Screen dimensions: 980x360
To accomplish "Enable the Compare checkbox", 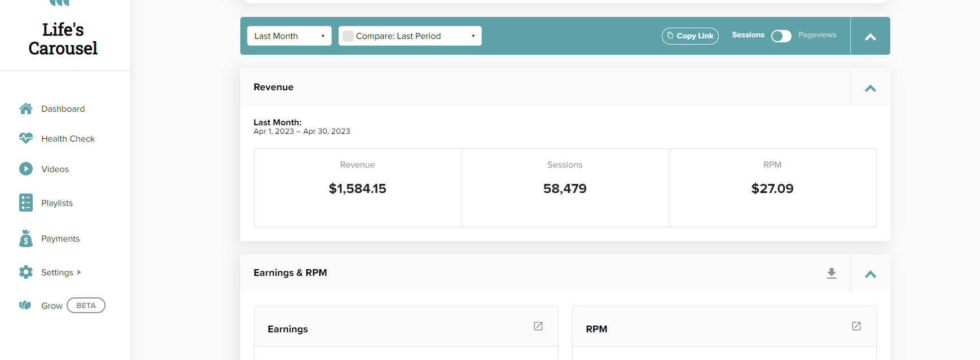I will point(348,36).
